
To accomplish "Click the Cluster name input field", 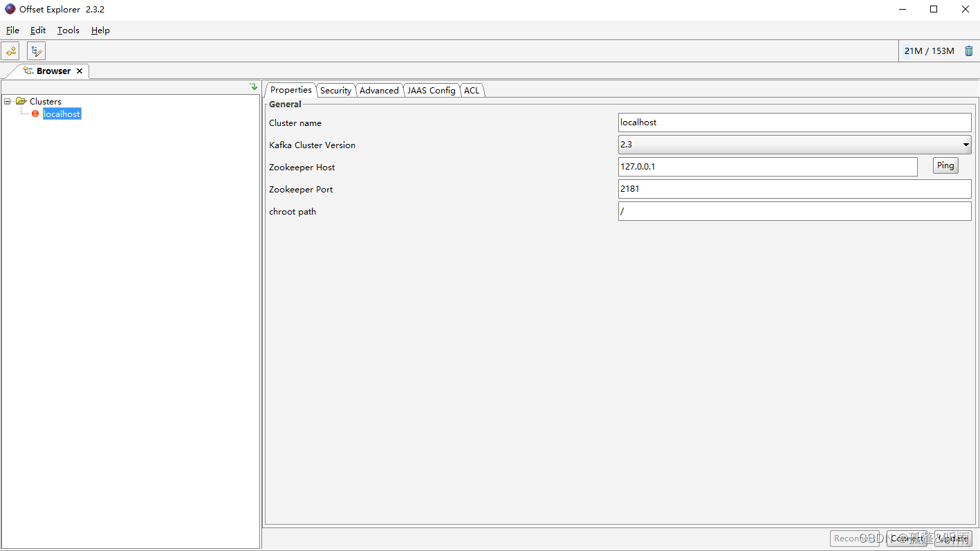I will tap(795, 123).
